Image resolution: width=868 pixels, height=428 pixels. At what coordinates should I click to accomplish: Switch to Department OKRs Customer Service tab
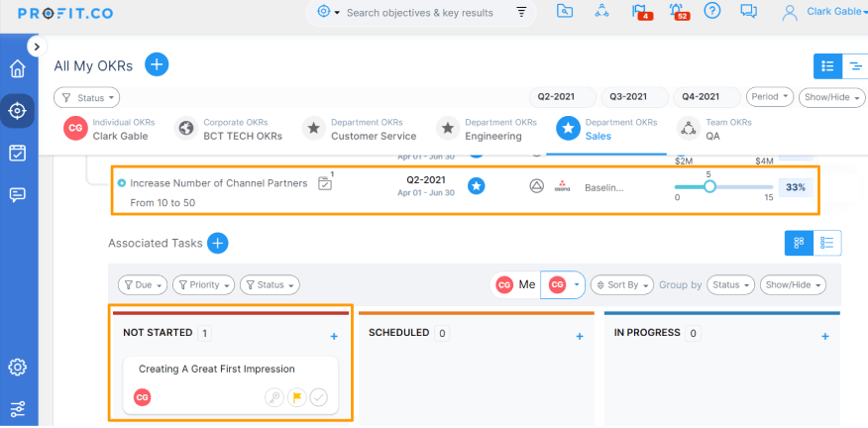click(x=359, y=129)
